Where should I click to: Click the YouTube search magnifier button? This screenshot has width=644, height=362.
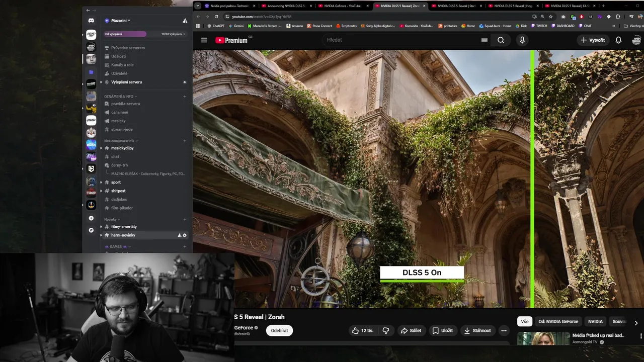click(x=501, y=40)
